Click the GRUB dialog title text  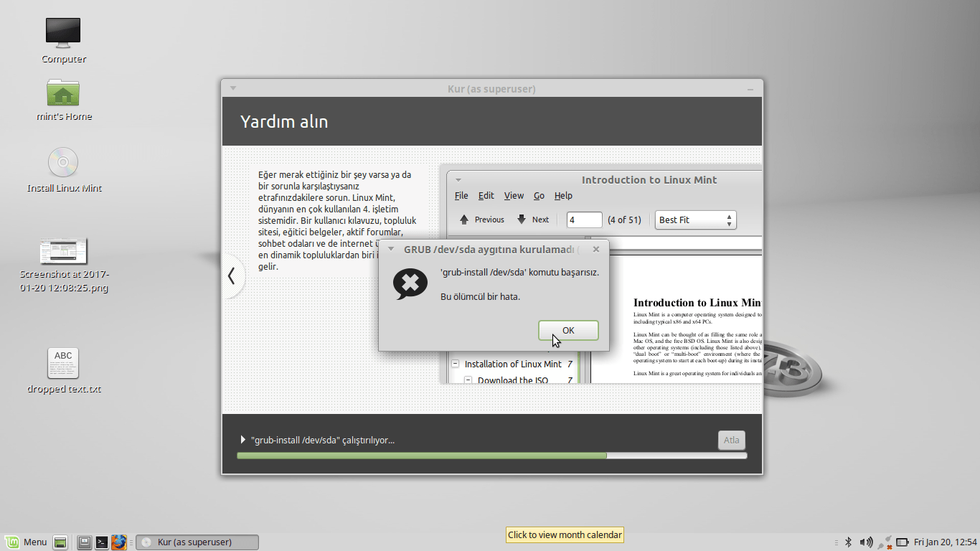pyautogui.click(x=492, y=250)
